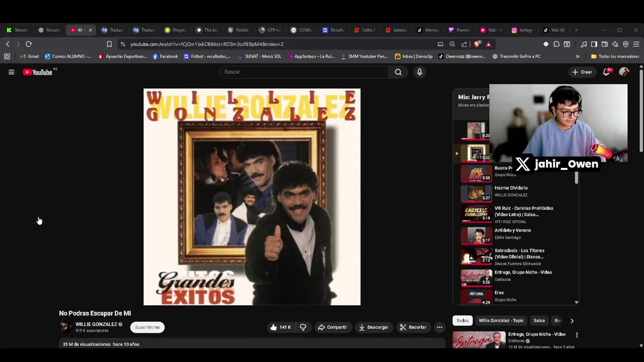The height and width of the screenshot is (362, 644).
Task: Open Apuestas Deportivas bookmark
Action: [122, 56]
